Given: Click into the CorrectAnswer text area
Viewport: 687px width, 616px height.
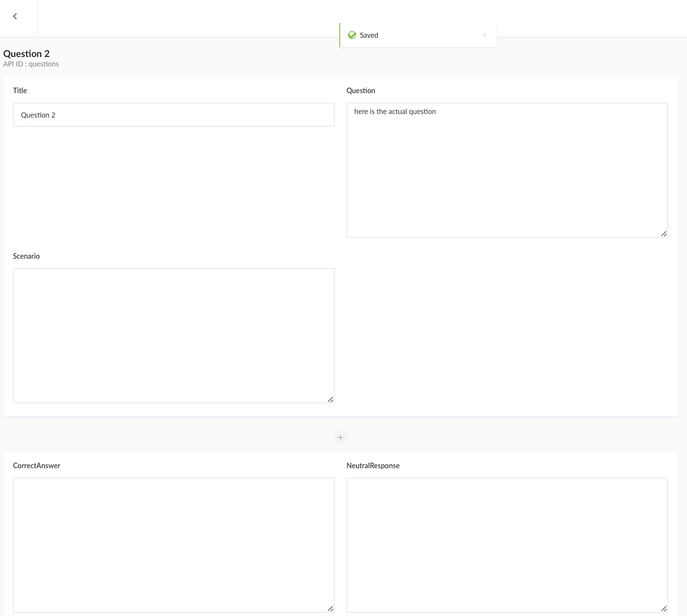Looking at the screenshot, I should point(174,545).
